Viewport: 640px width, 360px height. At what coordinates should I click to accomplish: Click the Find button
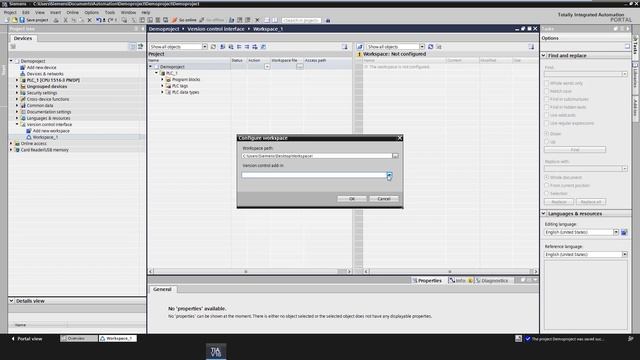pyautogui.click(x=575, y=150)
